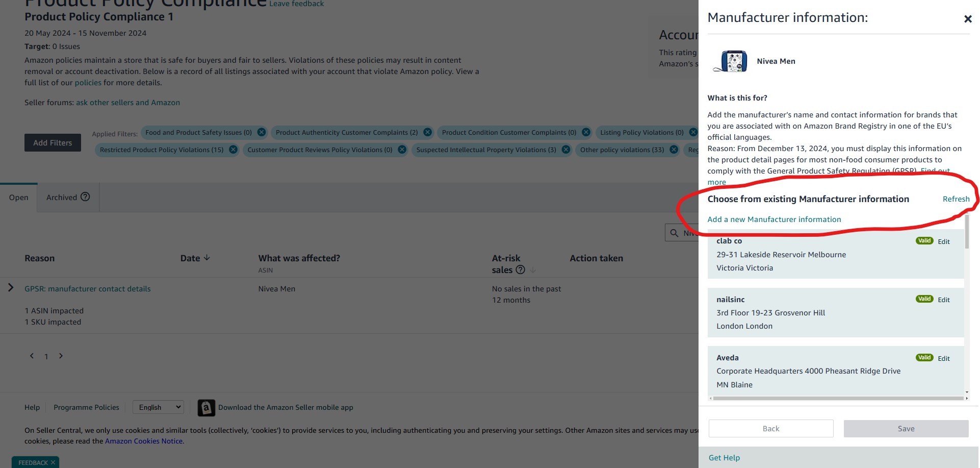Select the nailsinc manufacturer card
Viewport: 980px width, 468px height.
[835, 312]
